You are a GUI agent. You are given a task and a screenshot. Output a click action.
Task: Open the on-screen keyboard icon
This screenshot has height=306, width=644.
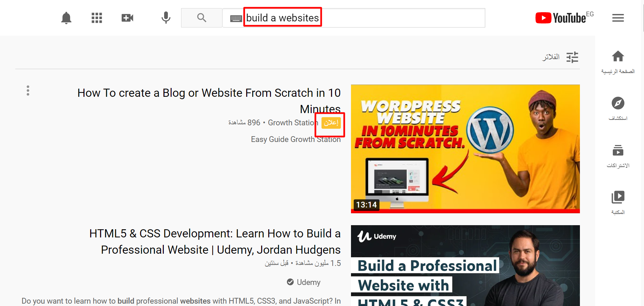pyautogui.click(x=236, y=18)
